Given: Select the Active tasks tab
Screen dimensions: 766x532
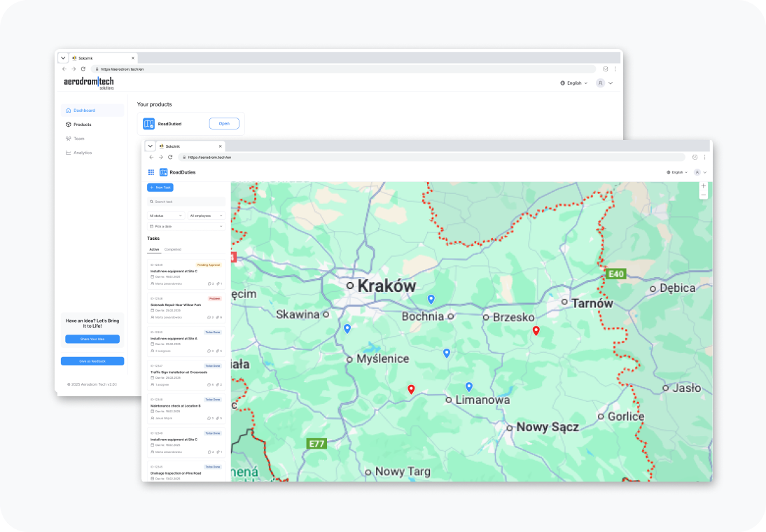Looking at the screenshot, I should click(x=154, y=250).
